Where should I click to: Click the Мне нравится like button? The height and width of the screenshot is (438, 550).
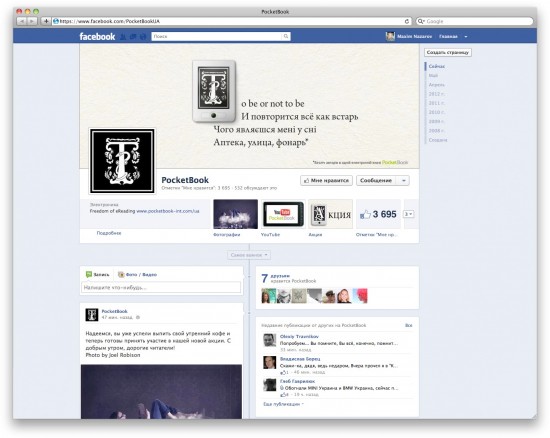[x=326, y=181]
